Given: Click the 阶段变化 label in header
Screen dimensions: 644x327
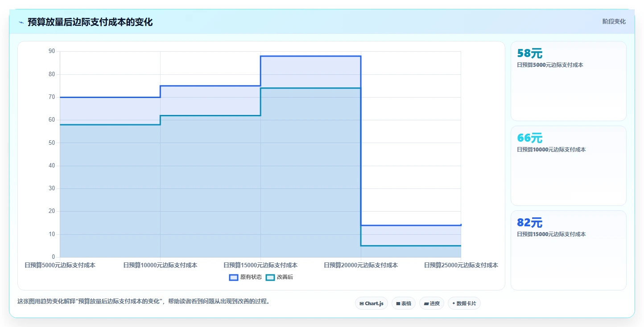Looking at the screenshot, I should 614,21.
